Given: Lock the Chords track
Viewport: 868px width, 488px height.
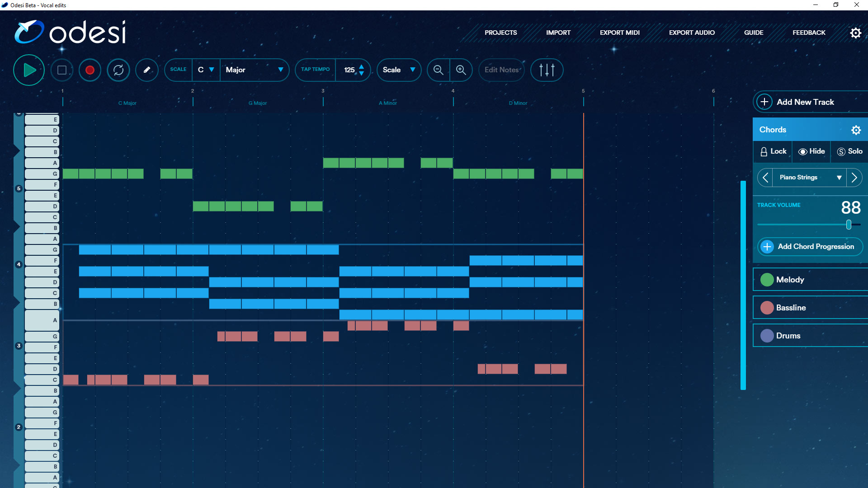Looking at the screenshot, I should point(773,151).
